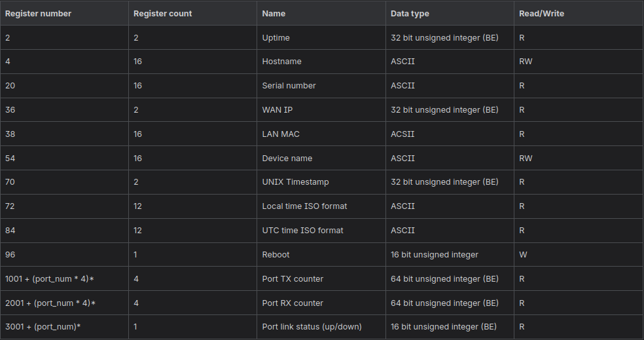Select the "Uptime" name cell
The image size is (644, 340).
276,37
